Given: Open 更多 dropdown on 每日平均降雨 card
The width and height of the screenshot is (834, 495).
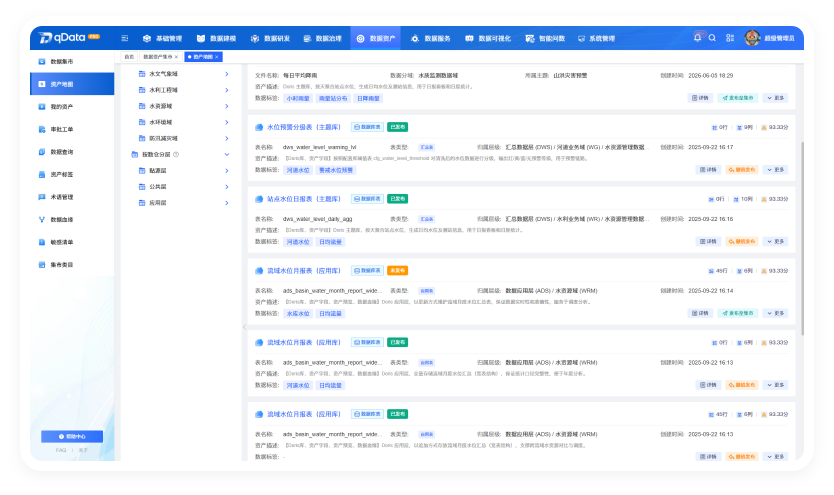Looking at the screenshot, I should coord(775,98).
